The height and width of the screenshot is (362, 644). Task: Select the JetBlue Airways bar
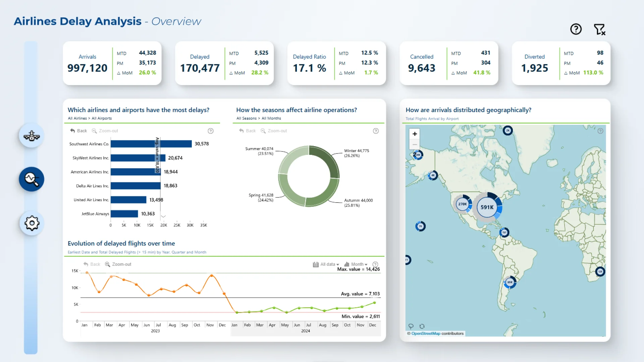pyautogui.click(x=124, y=214)
